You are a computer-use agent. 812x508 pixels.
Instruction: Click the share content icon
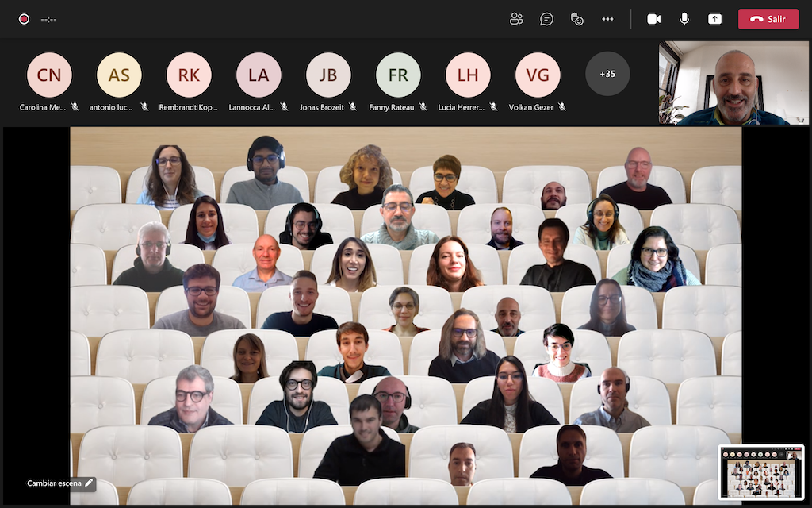click(x=714, y=19)
